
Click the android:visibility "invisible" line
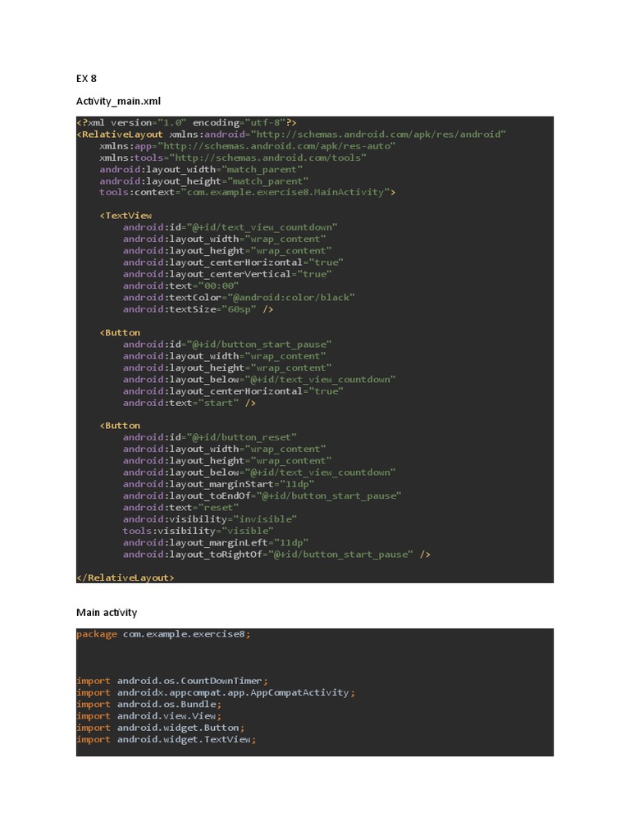coord(209,519)
